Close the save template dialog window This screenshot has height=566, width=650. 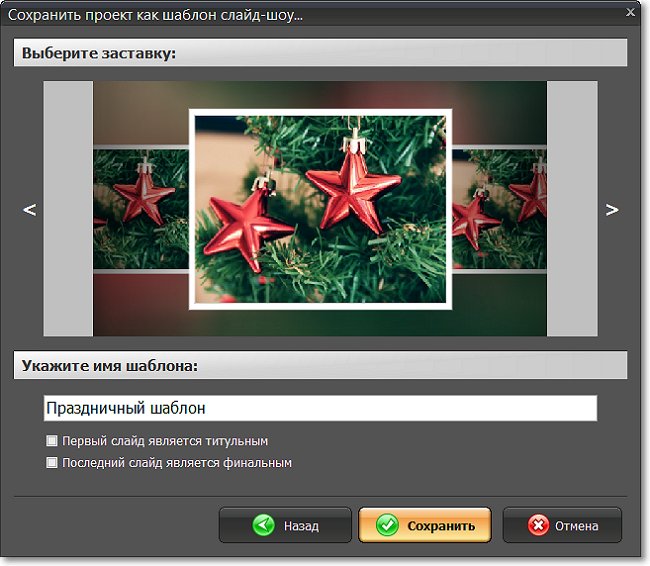point(629,14)
